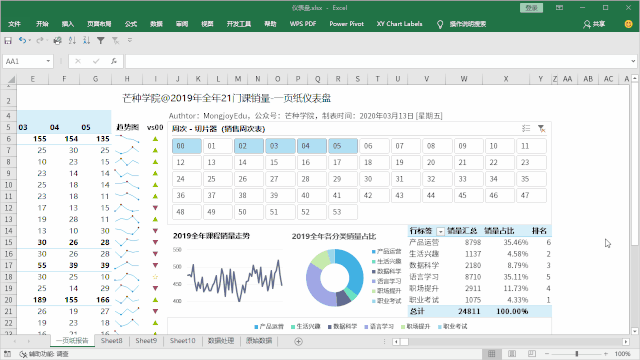Screen dimensions: 640x360
Task: Open the 公式 ribbon tab
Action: click(131, 24)
